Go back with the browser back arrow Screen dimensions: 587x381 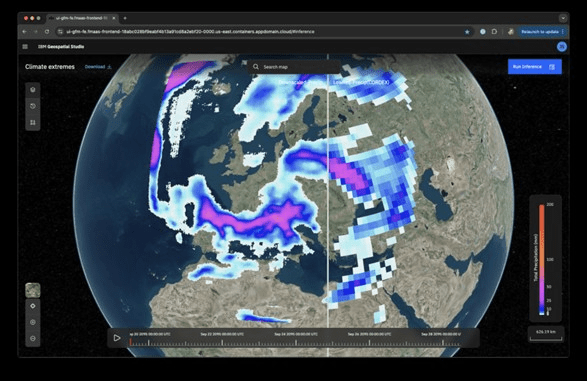pos(25,32)
